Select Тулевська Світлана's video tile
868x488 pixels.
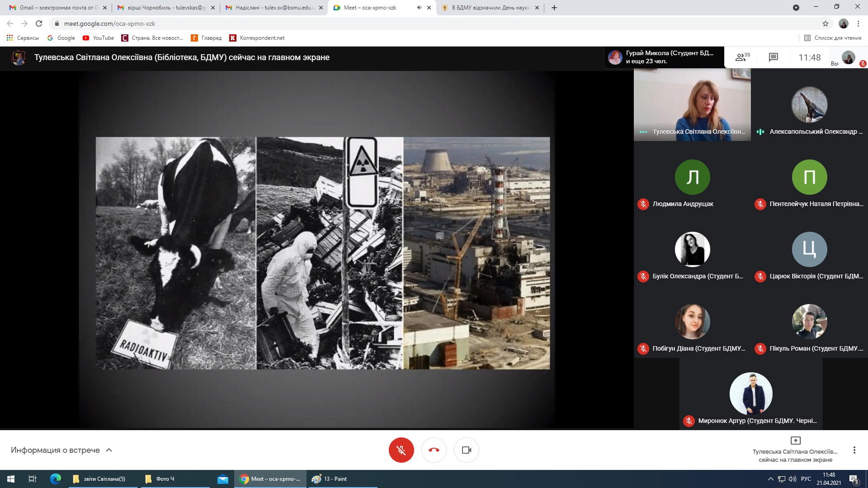[692, 104]
